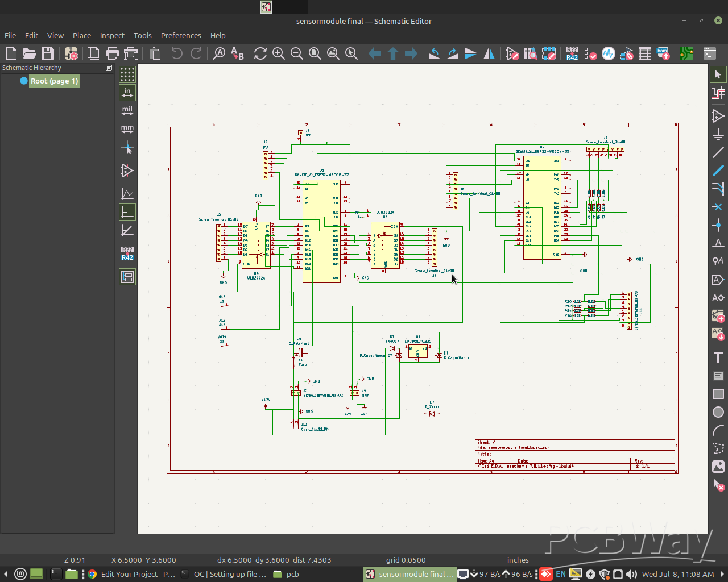Open the Inspect menu
This screenshot has height=582, width=728.
coord(112,35)
